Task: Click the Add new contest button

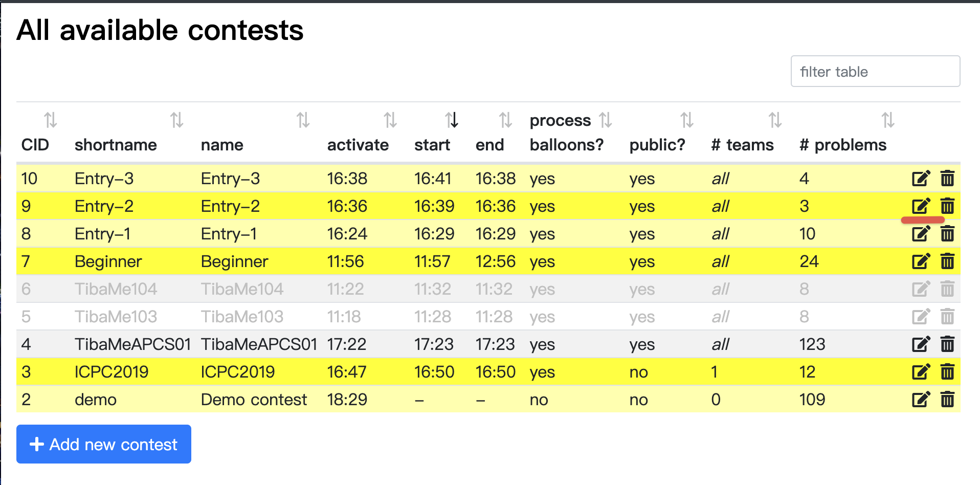Action: [104, 444]
